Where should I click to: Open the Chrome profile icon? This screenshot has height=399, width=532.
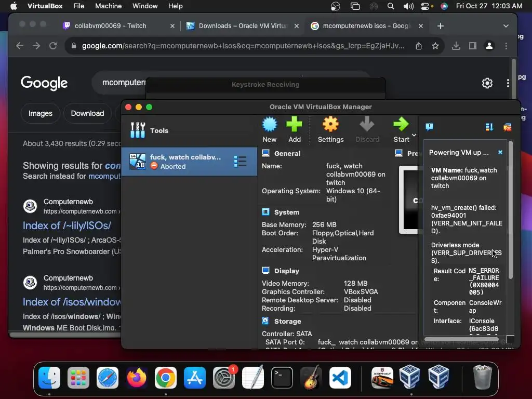(x=489, y=46)
